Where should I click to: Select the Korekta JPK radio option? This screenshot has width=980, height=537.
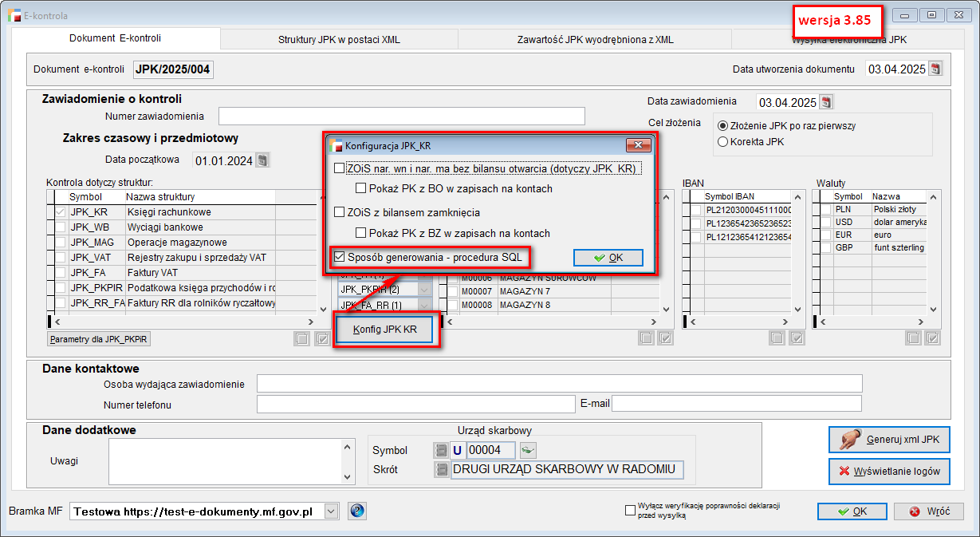pyautogui.click(x=723, y=142)
